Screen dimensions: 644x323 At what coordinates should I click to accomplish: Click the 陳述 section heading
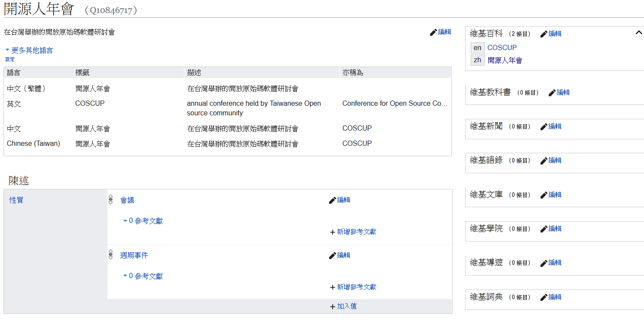point(19,181)
